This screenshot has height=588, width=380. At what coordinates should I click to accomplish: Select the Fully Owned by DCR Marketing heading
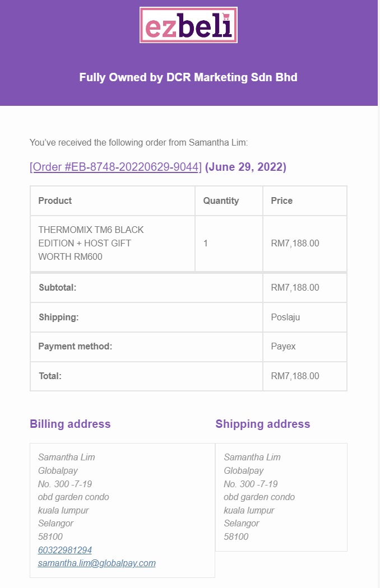[188, 77]
